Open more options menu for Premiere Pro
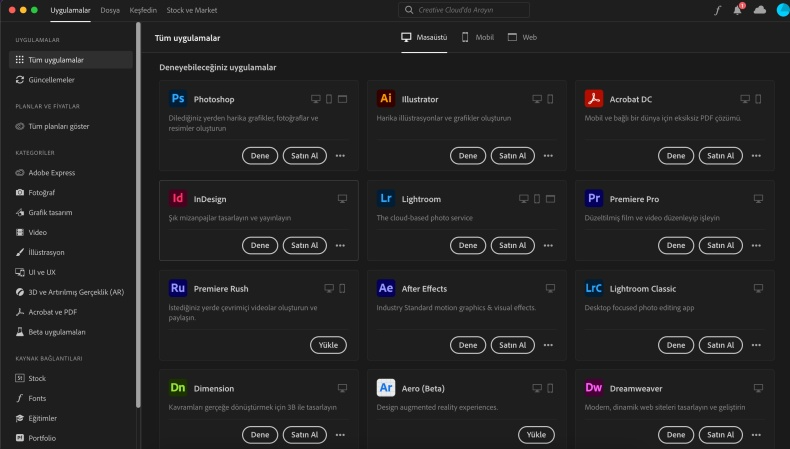 [756, 245]
